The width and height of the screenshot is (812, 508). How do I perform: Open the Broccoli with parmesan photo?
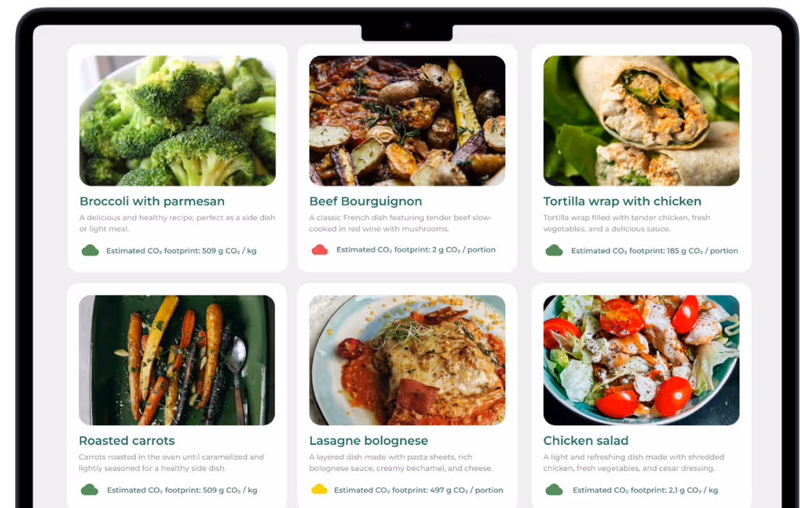click(178, 120)
